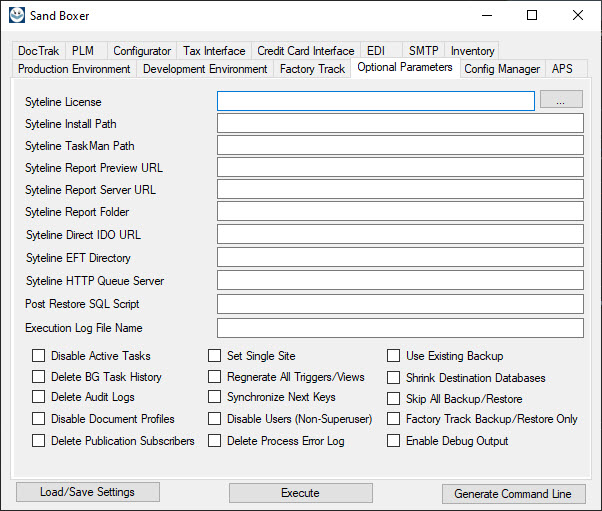Enable Debug Output checkbox
Viewport: 602px width, 511px height.
[394, 440]
